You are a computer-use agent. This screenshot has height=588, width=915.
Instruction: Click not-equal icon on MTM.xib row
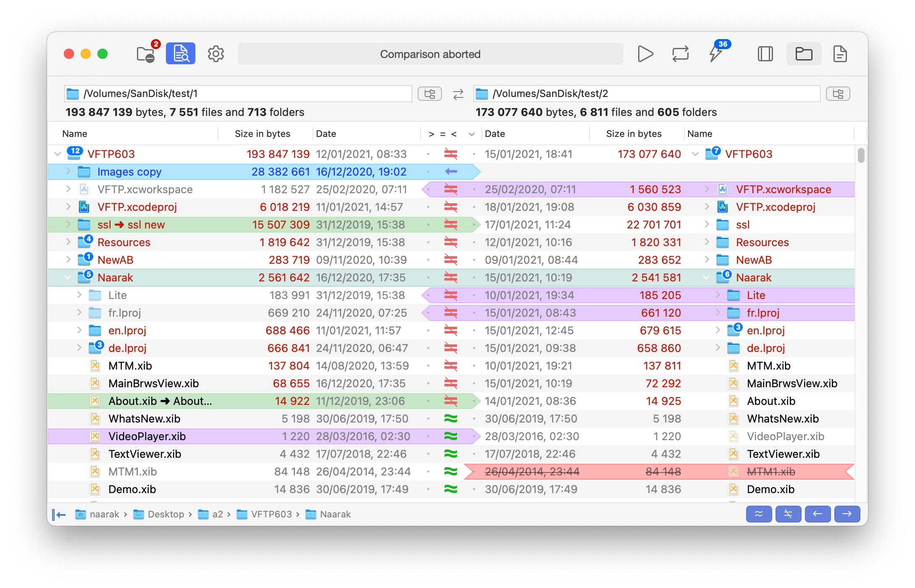pos(451,366)
